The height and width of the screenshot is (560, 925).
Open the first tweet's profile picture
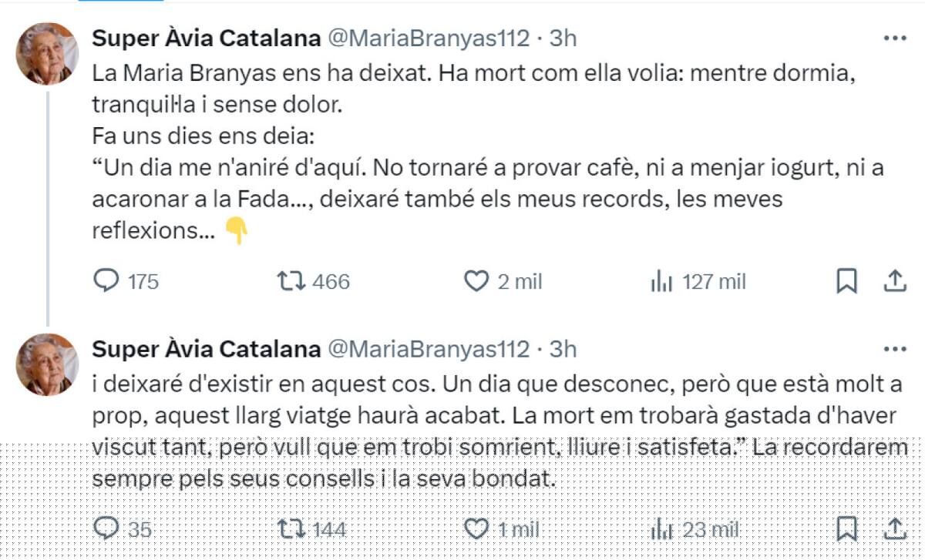coord(49,54)
